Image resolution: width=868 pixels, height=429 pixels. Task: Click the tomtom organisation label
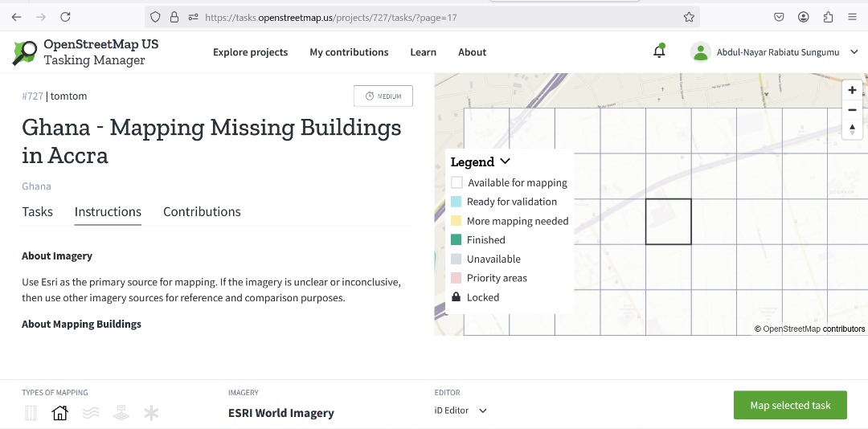point(68,96)
